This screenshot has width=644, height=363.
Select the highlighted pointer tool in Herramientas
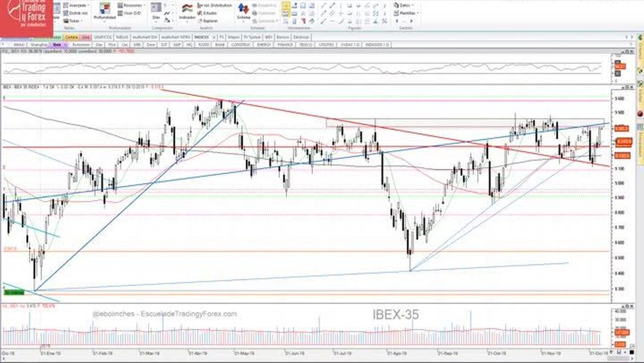(x=286, y=6)
